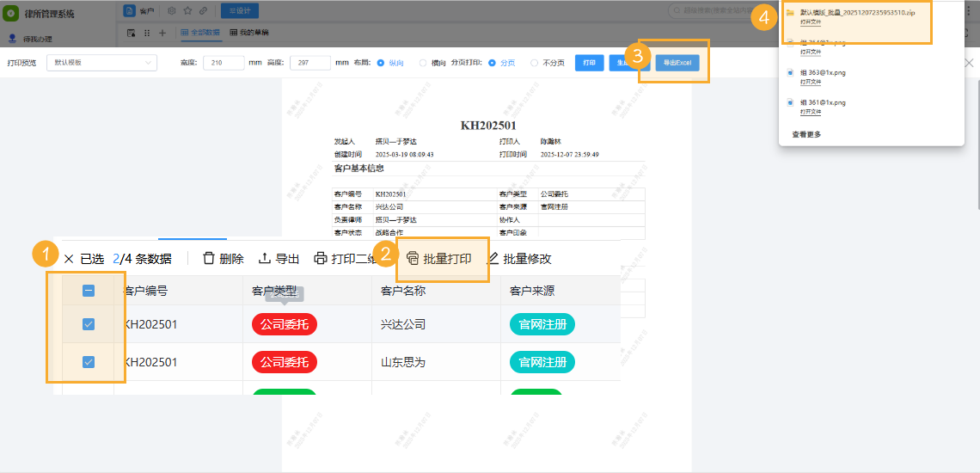Viewport: 980px width, 473px height.
Task: Open the 默认模板 template dropdown
Action: tap(102, 63)
